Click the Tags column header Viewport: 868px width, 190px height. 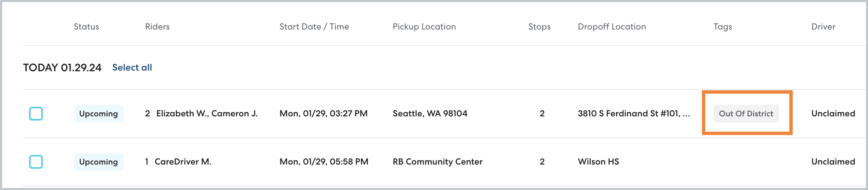pos(723,27)
